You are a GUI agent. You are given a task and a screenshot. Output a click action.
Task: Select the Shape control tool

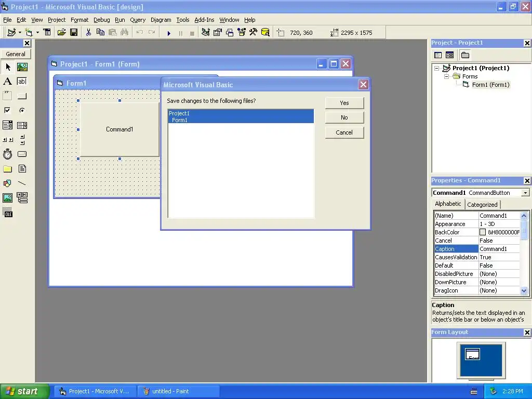(7, 183)
